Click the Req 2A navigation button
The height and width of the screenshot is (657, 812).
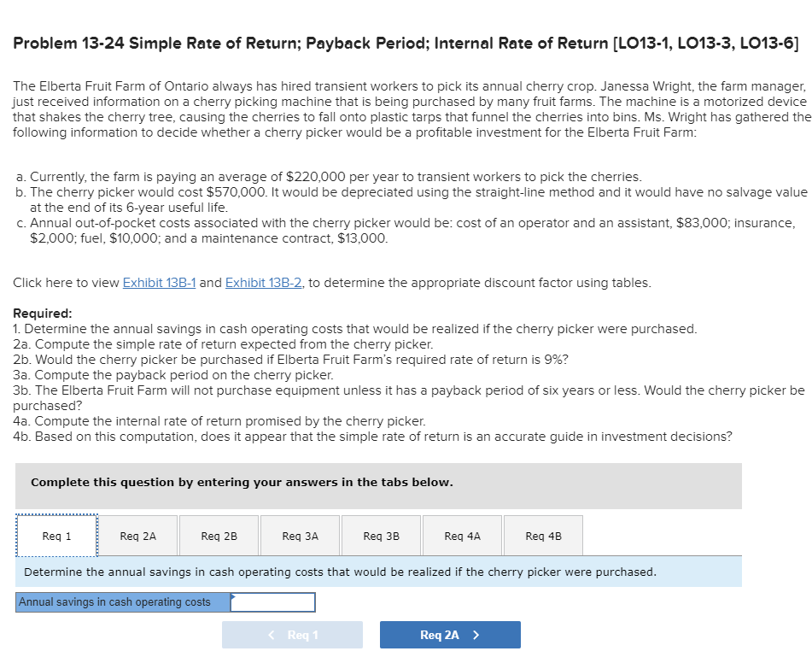[450, 634]
